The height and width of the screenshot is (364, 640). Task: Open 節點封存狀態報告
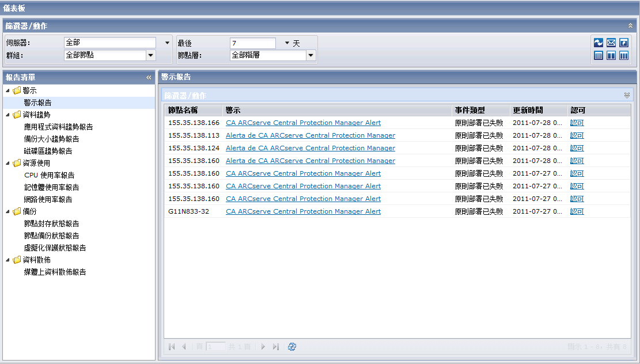51,223
